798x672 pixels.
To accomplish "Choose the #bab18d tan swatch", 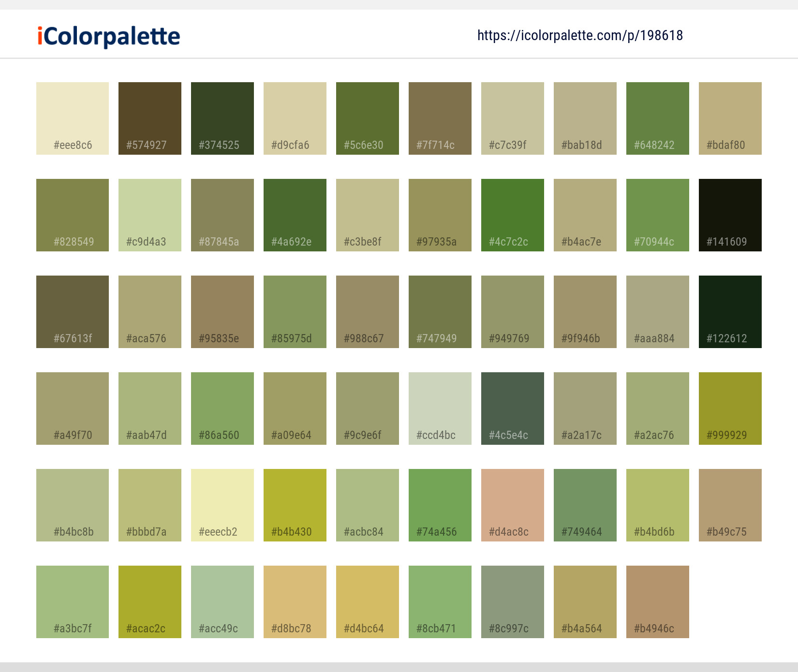I will click(x=585, y=118).
